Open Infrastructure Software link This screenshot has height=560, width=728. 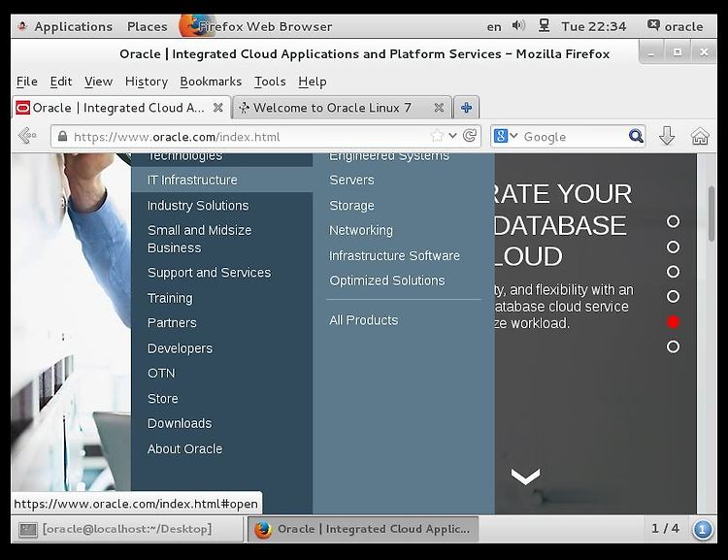click(x=394, y=256)
